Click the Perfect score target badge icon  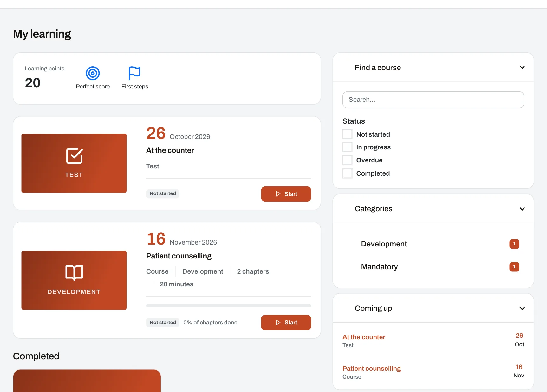tap(93, 73)
